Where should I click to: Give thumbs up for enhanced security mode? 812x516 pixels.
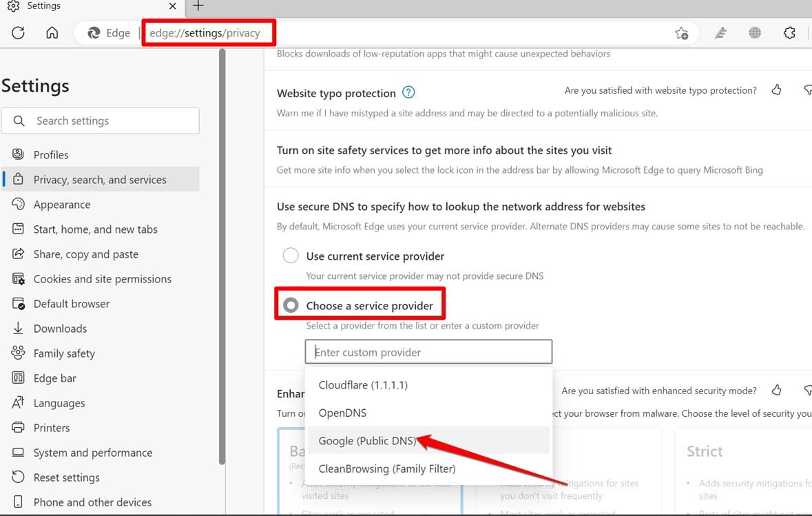tap(776, 390)
